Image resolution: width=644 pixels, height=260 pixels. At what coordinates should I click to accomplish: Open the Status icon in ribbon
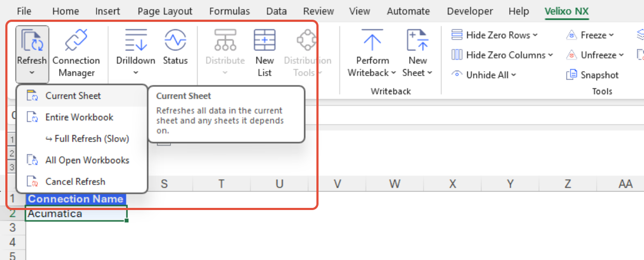point(175,40)
